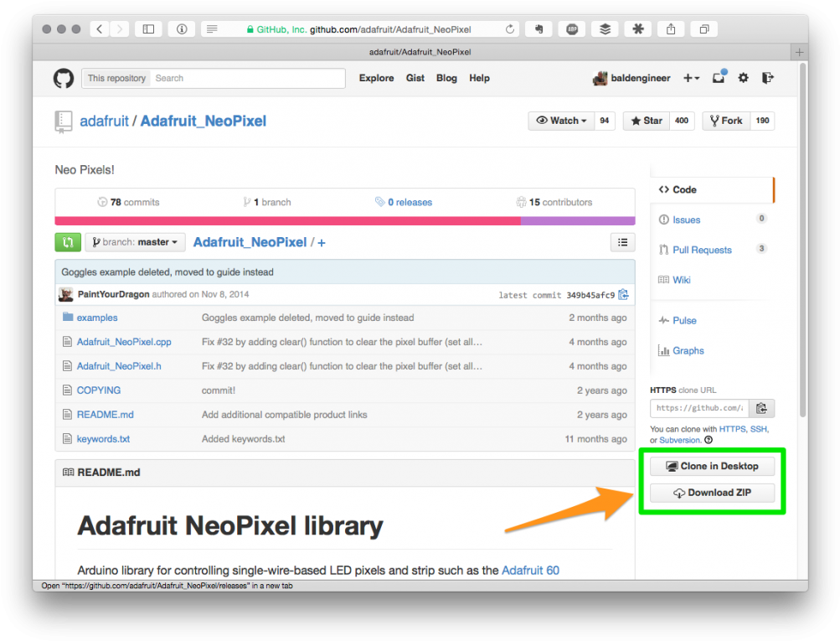
Task: Copy the commit SHA to clipboard
Action: pos(623,295)
